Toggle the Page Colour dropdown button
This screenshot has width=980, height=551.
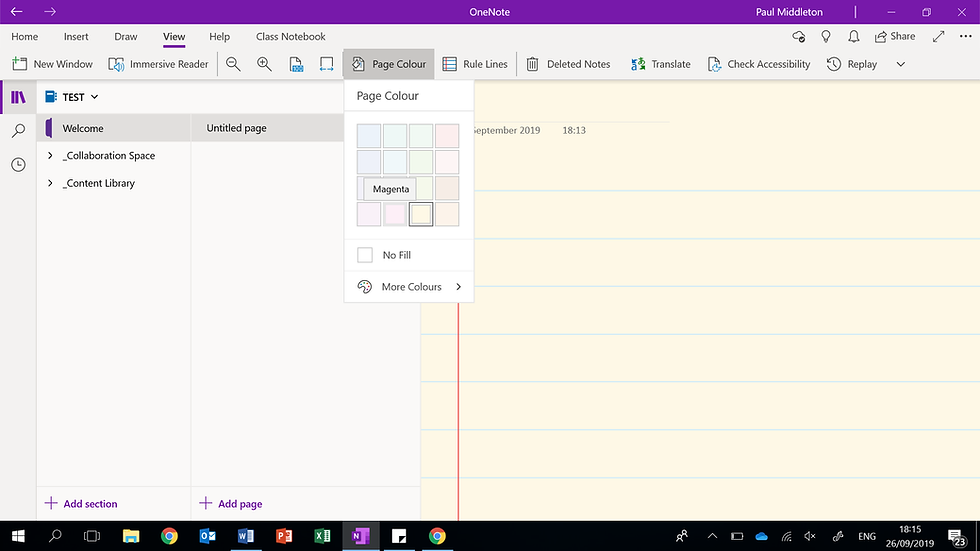[x=389, y=64]
